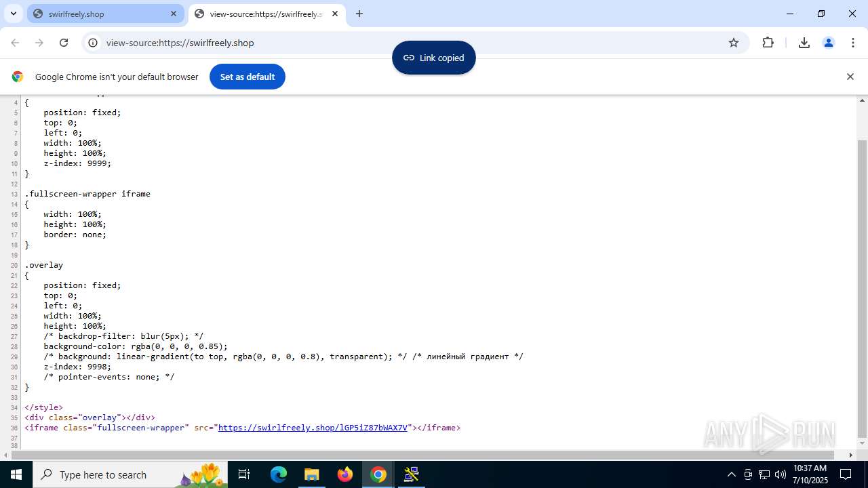868x488 pixels.
Task: Open the Windows Start menu
Action: tap(16, 474)
